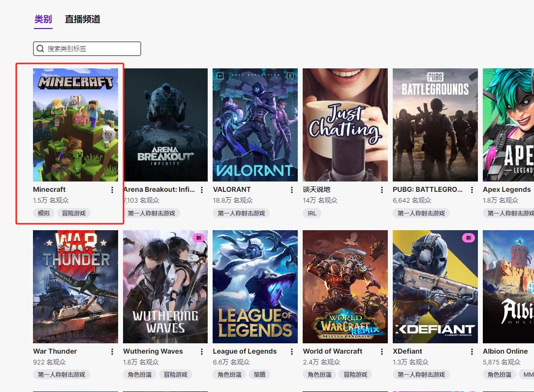Screen dimensions: 534x392
Task: Select the 模拟 tag under Minecraft
Action: click(44, 213)
